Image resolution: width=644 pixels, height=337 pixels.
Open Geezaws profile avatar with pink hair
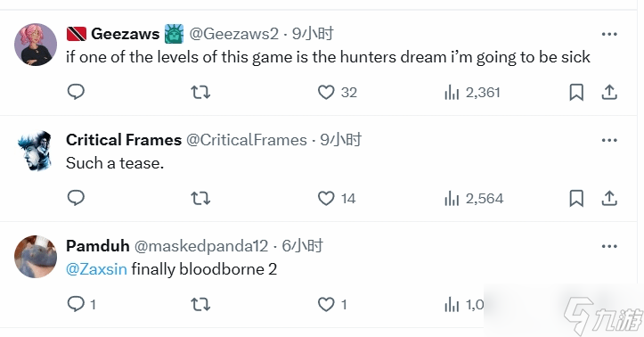click(36, 45)
